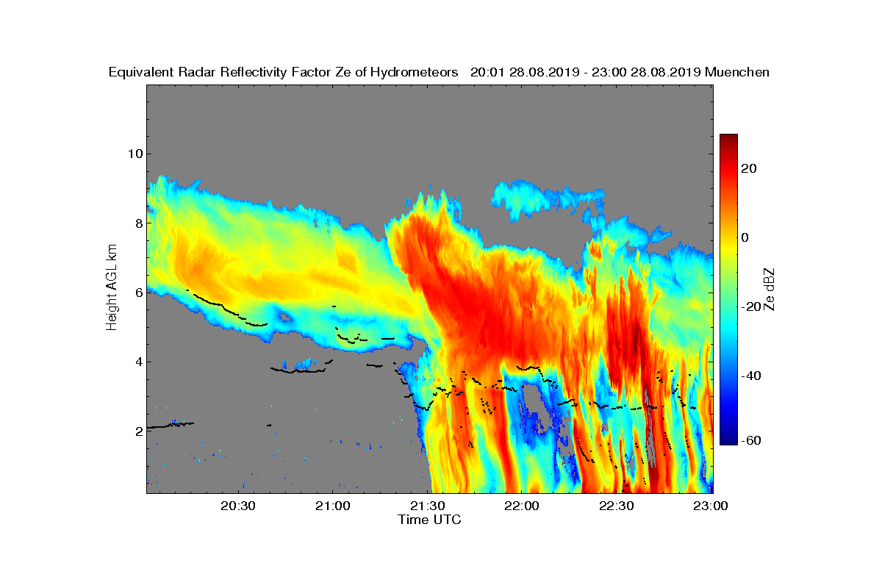Click the height tick label 8
This screenshot has width=882, height=588.
pos(137,223)
